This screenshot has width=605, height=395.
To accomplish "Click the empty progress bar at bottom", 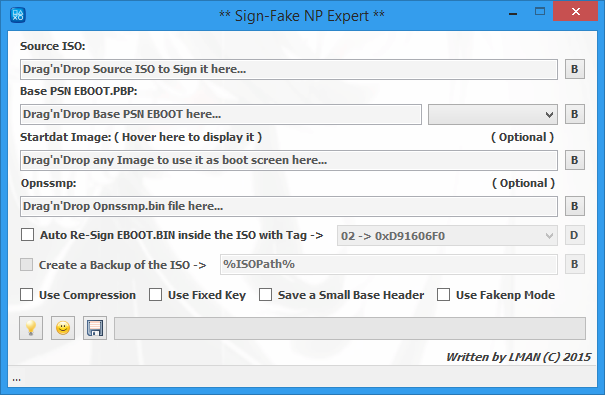I will [x=350, y=328].
